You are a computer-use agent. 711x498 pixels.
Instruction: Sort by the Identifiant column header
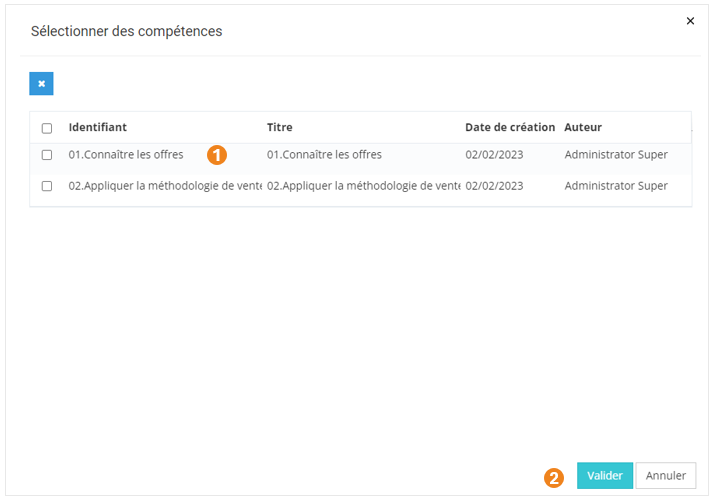point(98,127)
